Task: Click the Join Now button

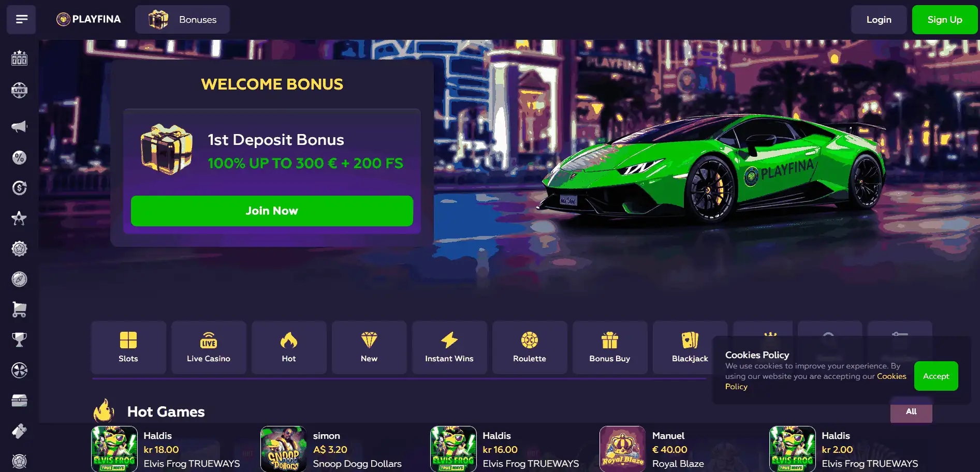Action: (x=272, y=211)
